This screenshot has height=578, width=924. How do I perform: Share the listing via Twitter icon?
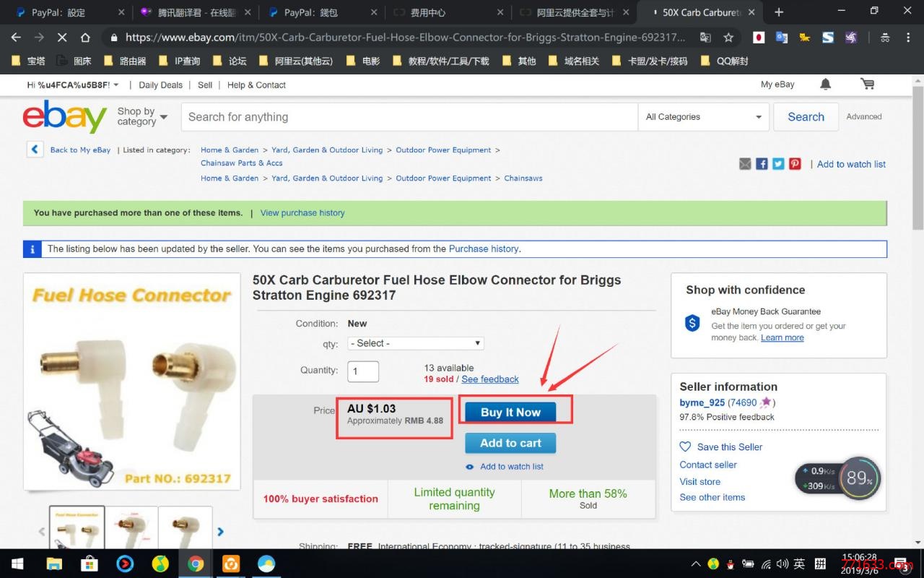tap(778, 164)
